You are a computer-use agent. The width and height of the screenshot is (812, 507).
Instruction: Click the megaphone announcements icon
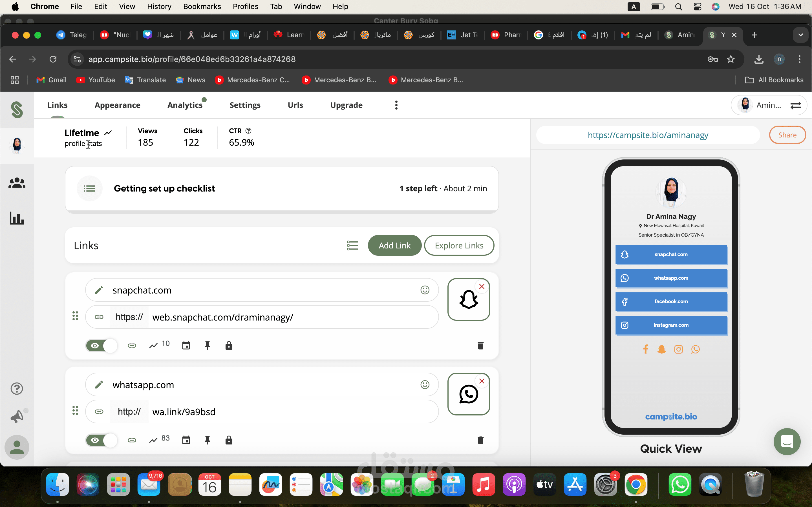click(x=17, y=416)
